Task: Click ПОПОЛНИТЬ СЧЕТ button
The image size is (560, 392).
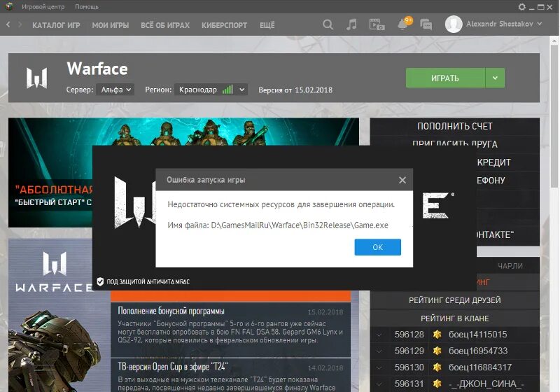Action: click(x=454, y=126)
